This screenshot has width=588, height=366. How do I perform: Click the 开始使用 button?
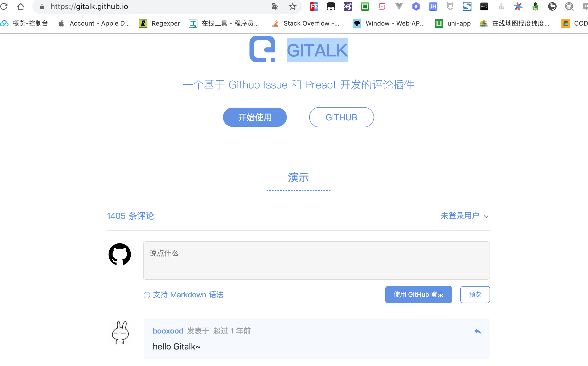(x=255, y=117)
